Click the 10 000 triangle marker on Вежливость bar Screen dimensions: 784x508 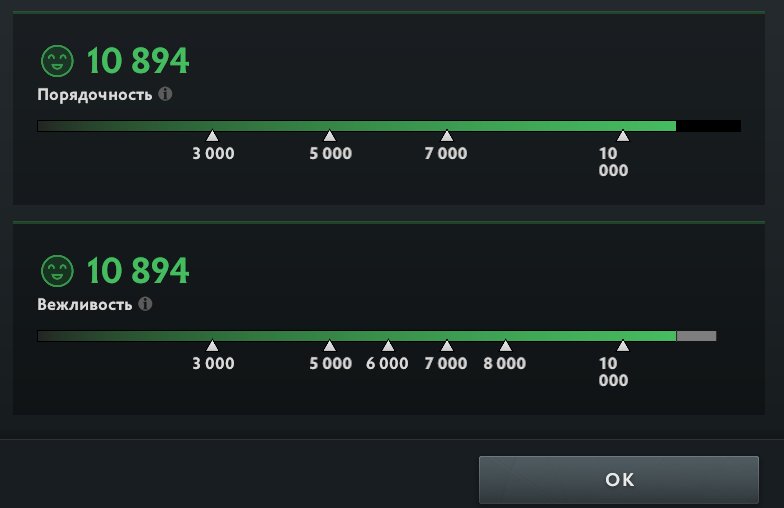623,346
